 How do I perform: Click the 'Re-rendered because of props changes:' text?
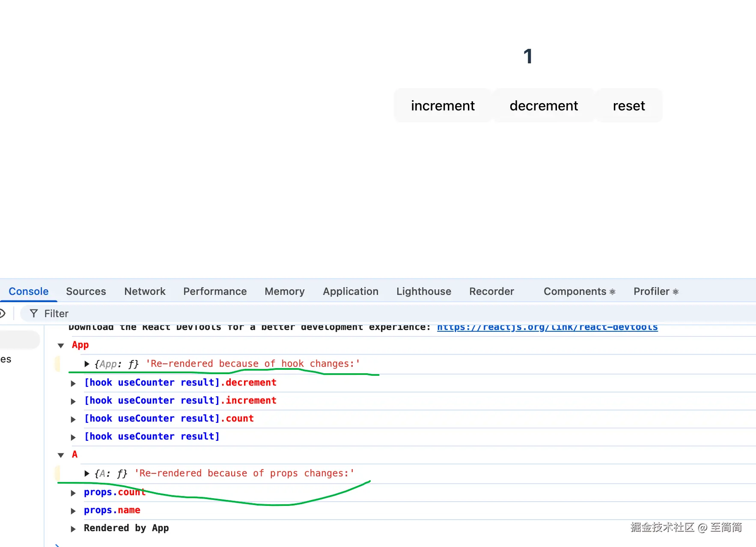click(244, 473)
